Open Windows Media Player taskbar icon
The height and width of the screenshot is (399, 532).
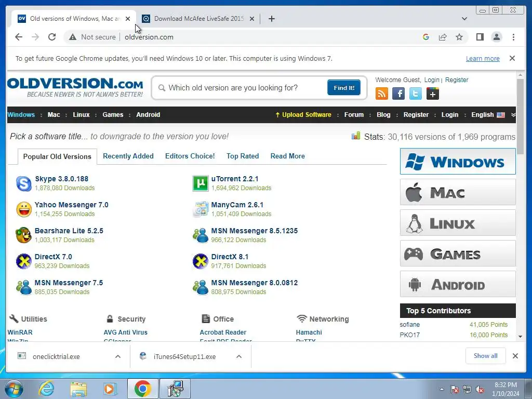click(x=110, y=389)
